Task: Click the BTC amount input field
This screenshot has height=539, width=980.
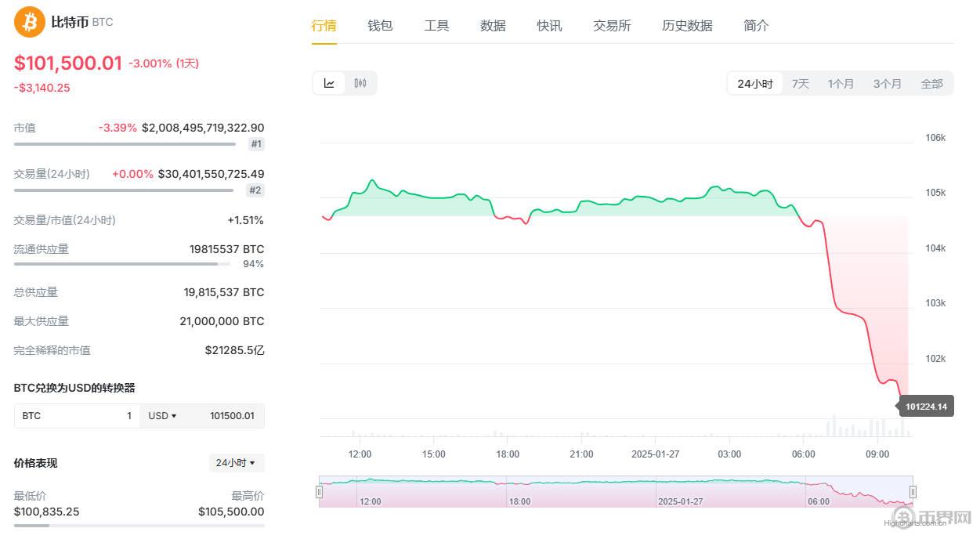Action: pos(77,416)
